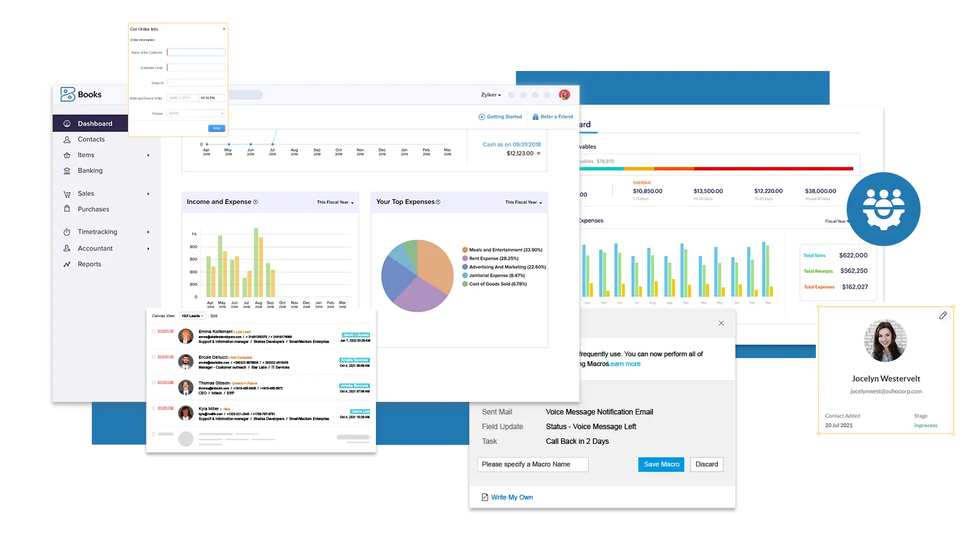Expand the Zylker organization dropdown

491,95
